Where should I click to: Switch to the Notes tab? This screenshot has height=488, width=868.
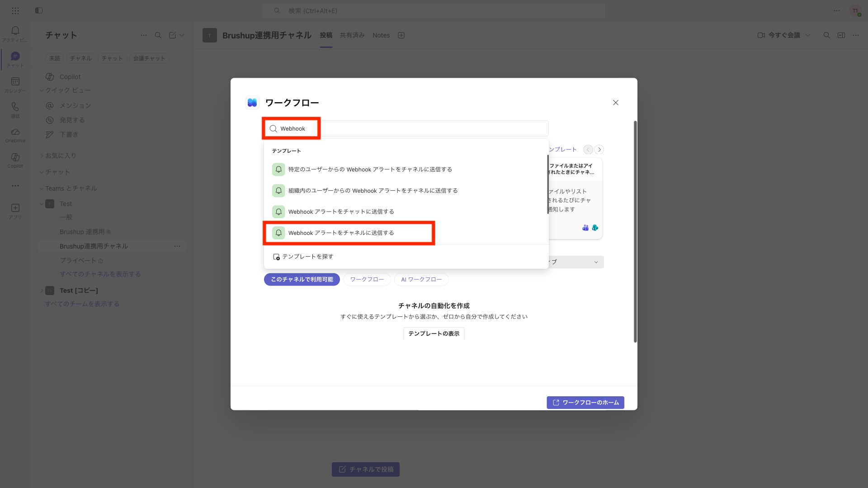coord(381,35)
